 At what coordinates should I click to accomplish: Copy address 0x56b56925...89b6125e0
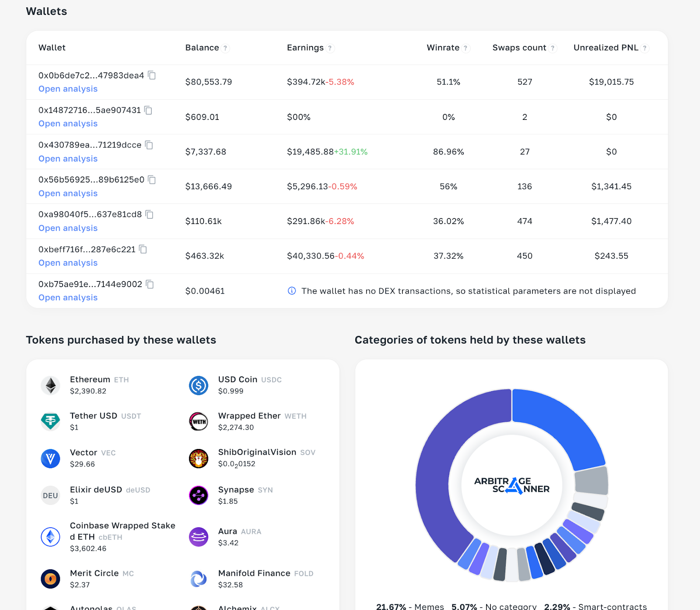152,180
